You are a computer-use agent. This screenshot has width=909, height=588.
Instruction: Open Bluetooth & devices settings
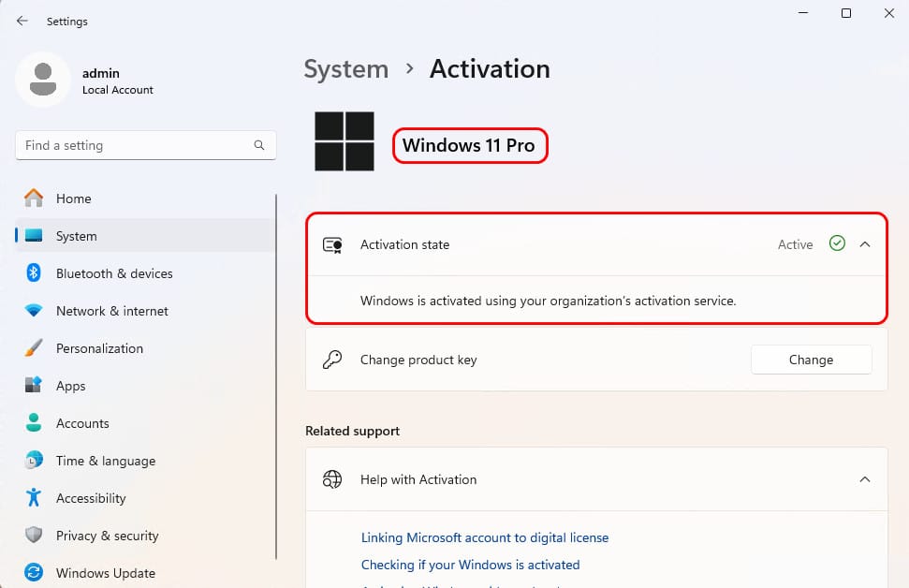tap(145, 273)
